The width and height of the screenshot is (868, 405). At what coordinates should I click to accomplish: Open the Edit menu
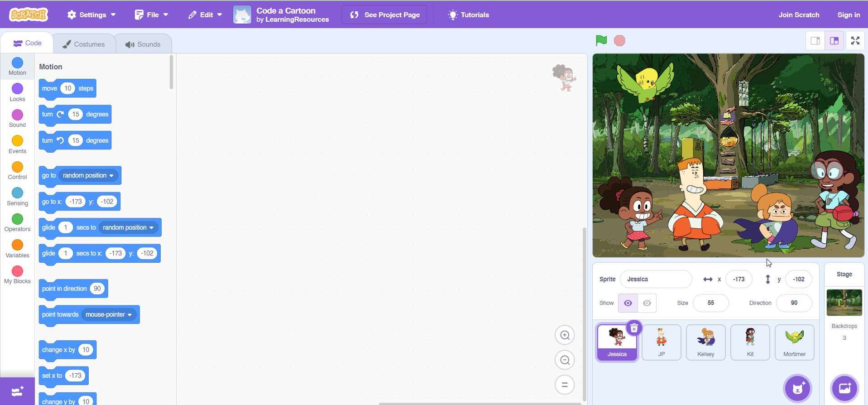pos(205,14)
